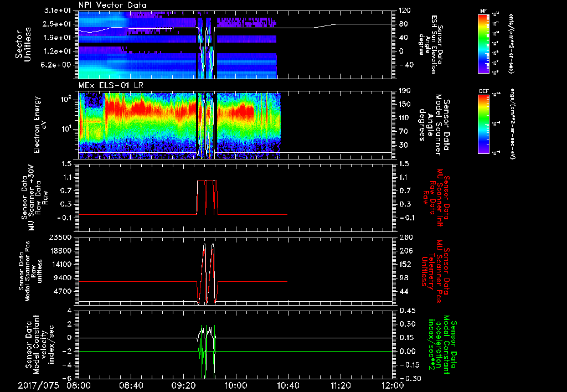This screenshot has width=567, height=392.
Task: Click the MU Scanner +30V line plot
Action: point(235,198)
